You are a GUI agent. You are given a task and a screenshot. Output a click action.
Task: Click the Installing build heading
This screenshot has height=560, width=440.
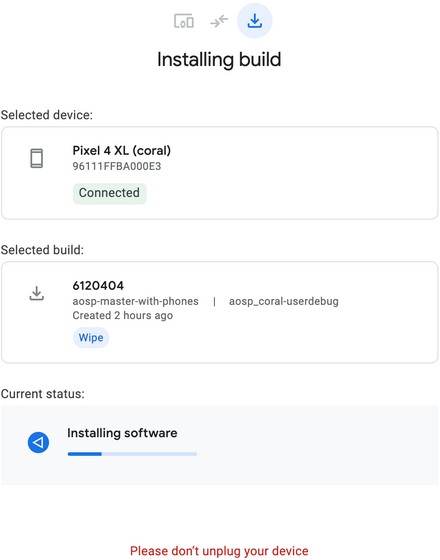click(x=219, y=60)
